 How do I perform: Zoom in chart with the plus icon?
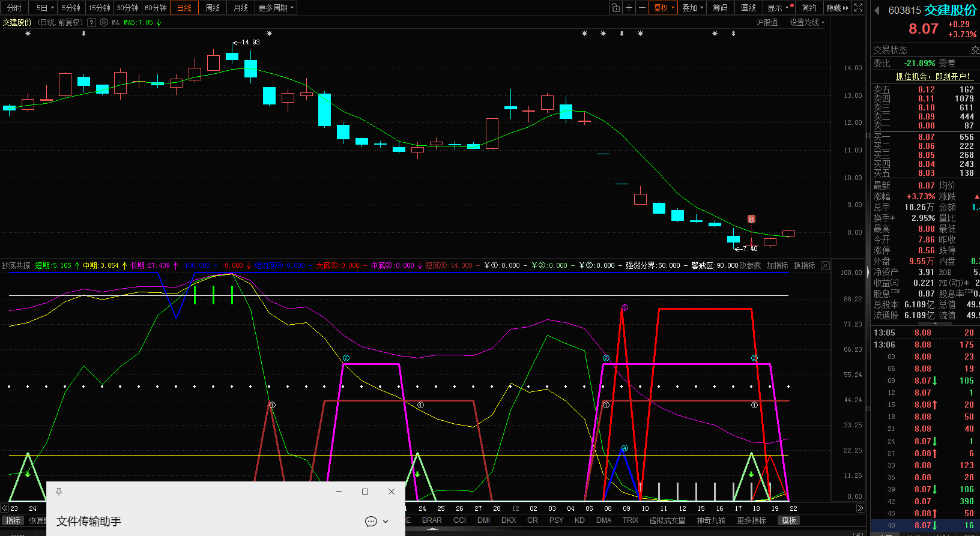629,8
